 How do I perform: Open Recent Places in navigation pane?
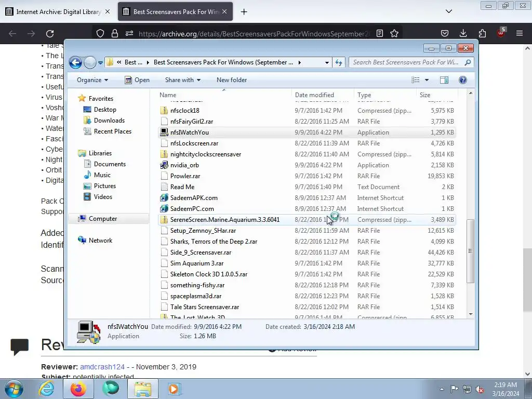coord(113,131)
